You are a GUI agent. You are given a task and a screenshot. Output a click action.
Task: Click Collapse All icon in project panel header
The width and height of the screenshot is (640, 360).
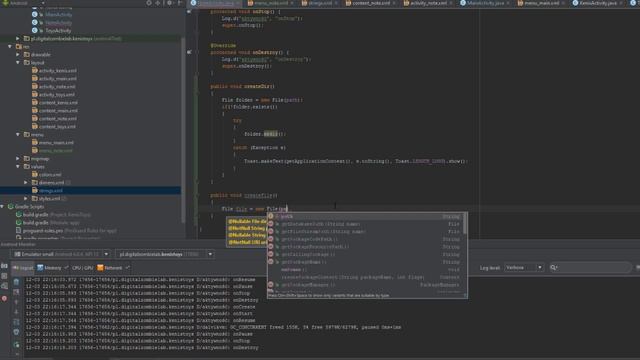(x=158, y=3)
